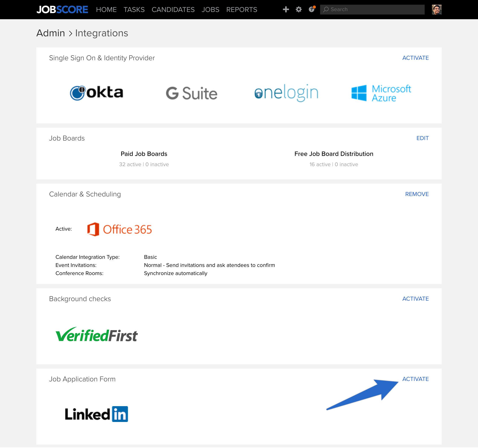Click the VerifiedFirst logo
Image resolution: width=478 pixels, height=448 pixels.
point(96,335)
